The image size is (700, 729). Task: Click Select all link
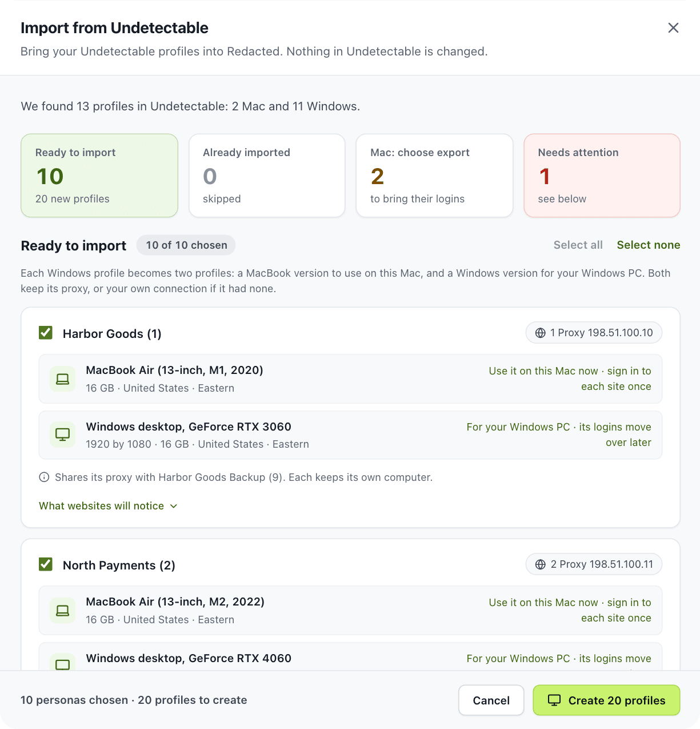point(578,245)
